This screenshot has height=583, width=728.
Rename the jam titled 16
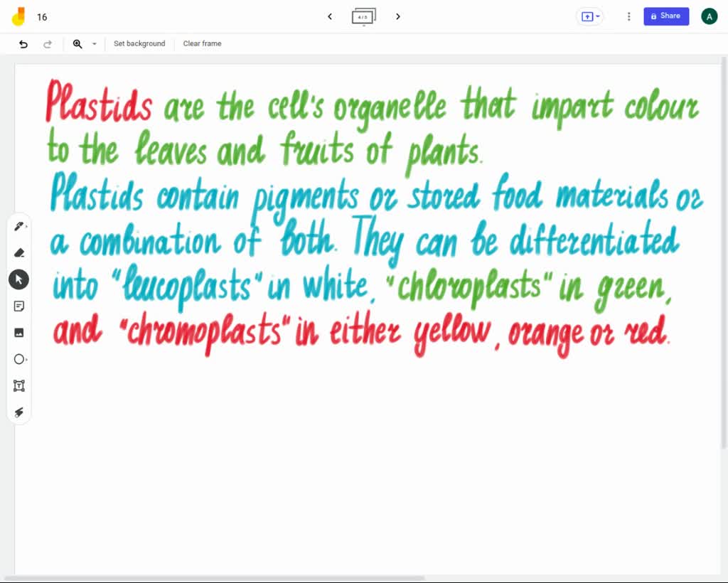(x=42, y=16)
